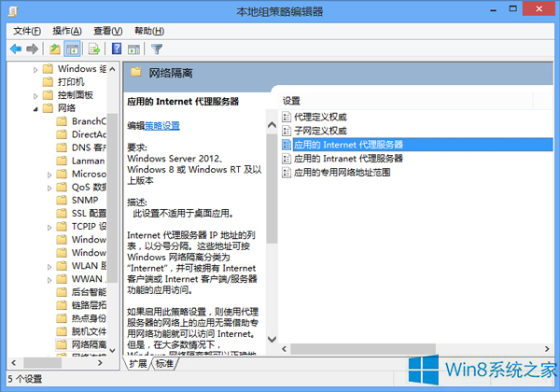Click the Lanman folder icon in tree
Image resolution: width=560 pixels, height=392 pixels.
(62, 161)
